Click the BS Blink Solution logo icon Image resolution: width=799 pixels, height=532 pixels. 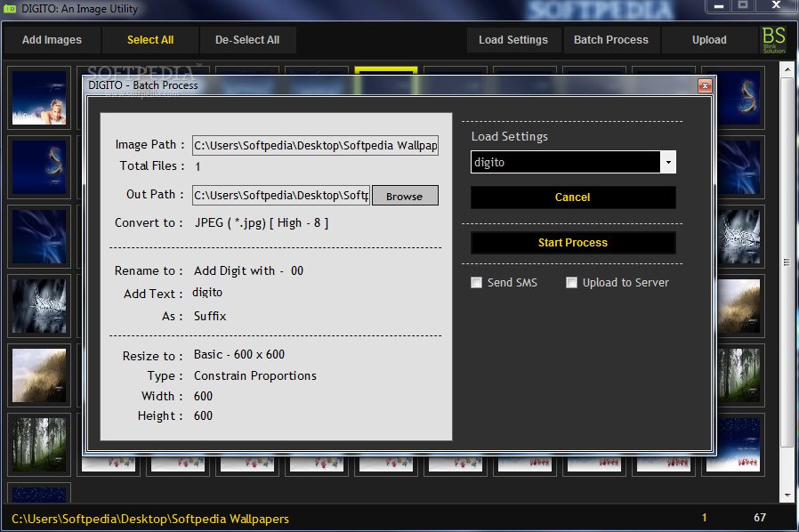[773, 40]
